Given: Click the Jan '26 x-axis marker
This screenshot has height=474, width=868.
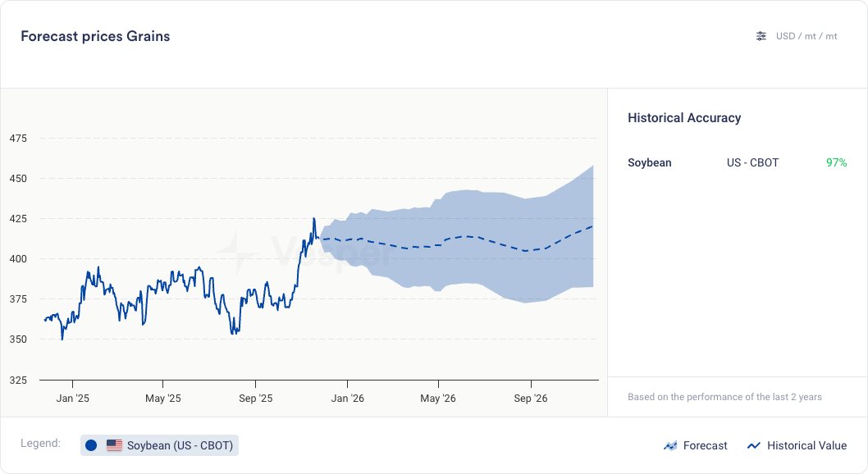Looking at the screenshot, I should [347, 399].
